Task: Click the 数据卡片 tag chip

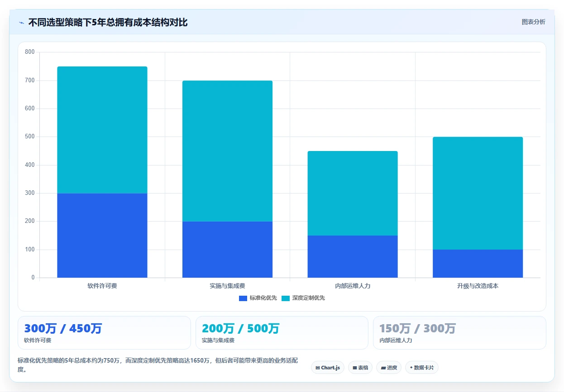Action: 422,368
